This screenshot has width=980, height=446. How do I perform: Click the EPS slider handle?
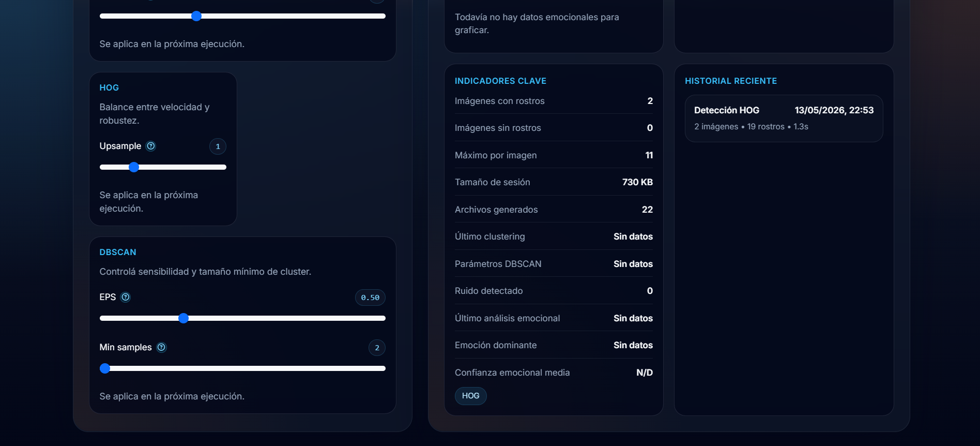pyautogui.click(x=183, y=318)
